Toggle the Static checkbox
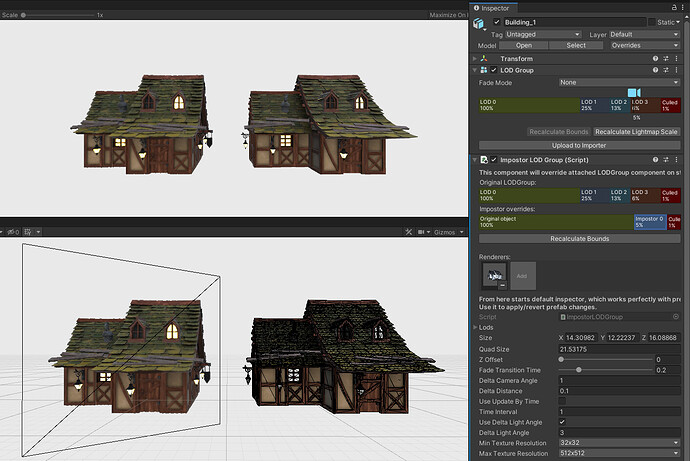This screenshot has height=461, width=690. tap(652, 22)
